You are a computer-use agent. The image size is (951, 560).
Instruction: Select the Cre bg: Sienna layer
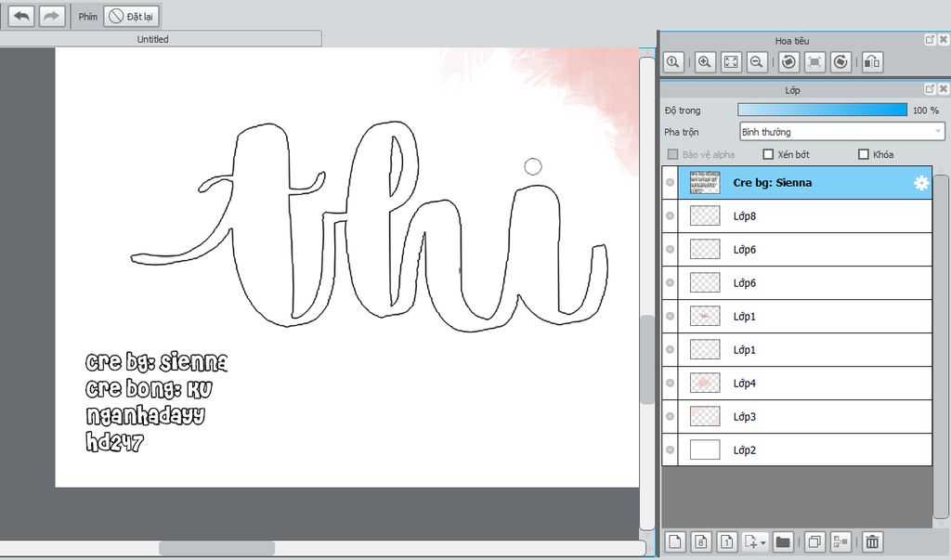pyautogui.click(x=805, y=183)
